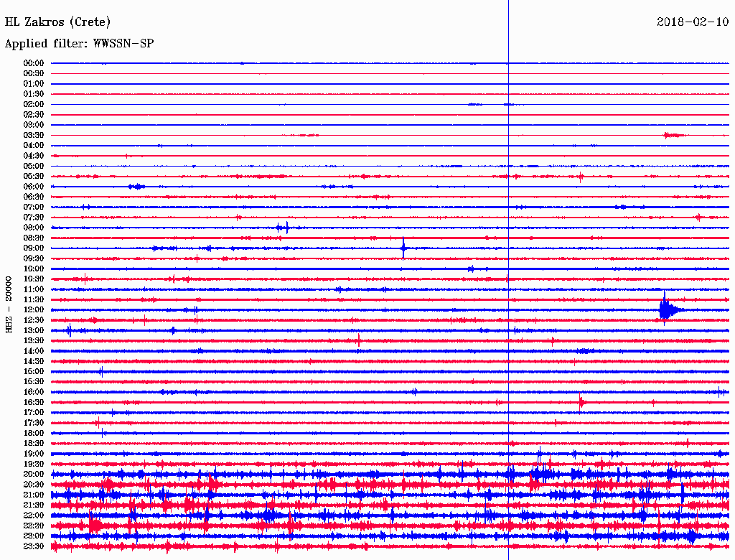Click the 17:30 time label
Viewport: 735px width, 560px height.
pos(34,423)
